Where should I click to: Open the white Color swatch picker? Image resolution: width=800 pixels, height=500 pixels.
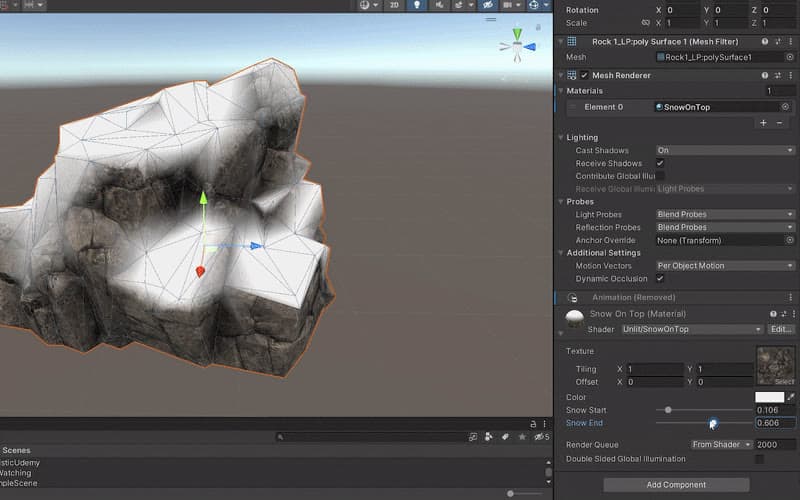769,397
